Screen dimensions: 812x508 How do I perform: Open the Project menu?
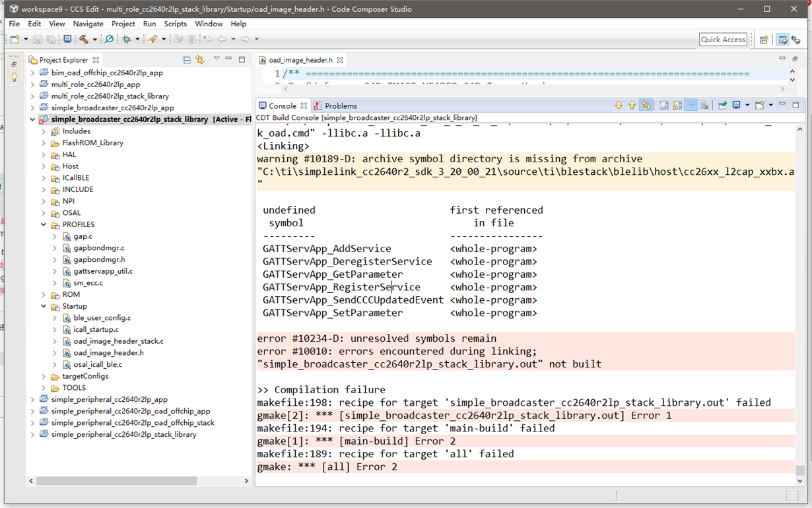pos(123,24)
